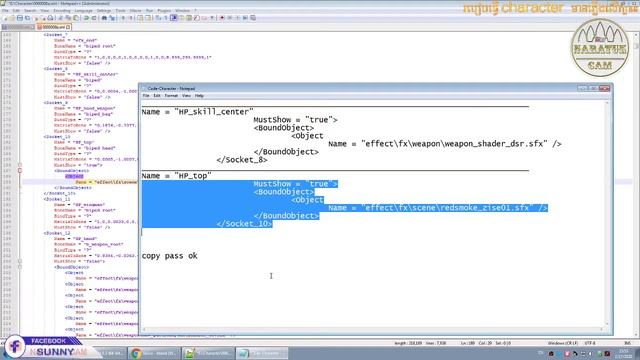Image resolution: width=640 pixels, height=360 pixels.
Task: Click Save Recorded Macro icon in toolbar
Action: [x=253, y=18]
